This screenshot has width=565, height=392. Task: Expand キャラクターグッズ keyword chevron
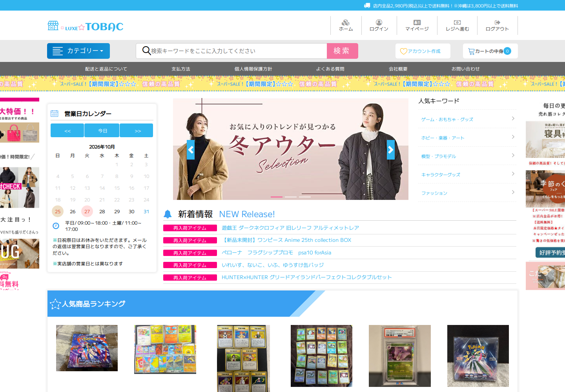pyautogui.click(x=513, y=174)
